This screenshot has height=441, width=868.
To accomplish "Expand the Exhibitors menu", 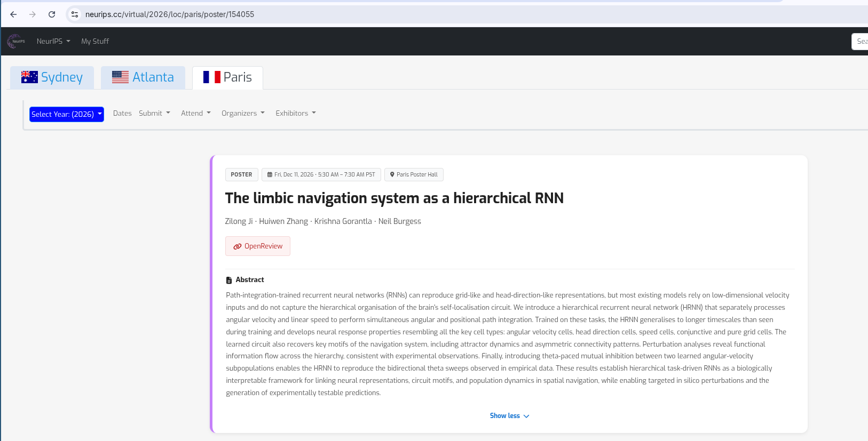I will point(296,113).
